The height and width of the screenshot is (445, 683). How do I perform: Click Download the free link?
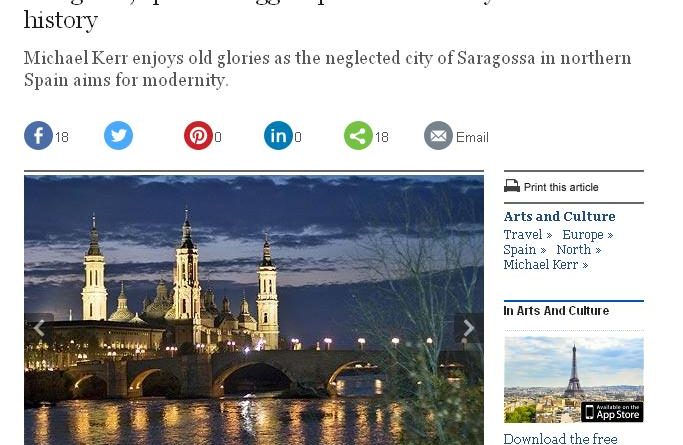click(560, 438)
